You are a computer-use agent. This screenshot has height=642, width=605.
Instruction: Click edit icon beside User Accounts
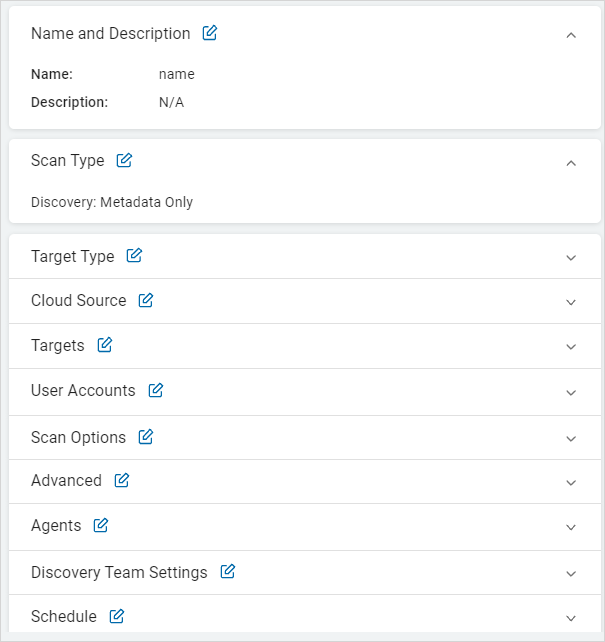point(155,390)
